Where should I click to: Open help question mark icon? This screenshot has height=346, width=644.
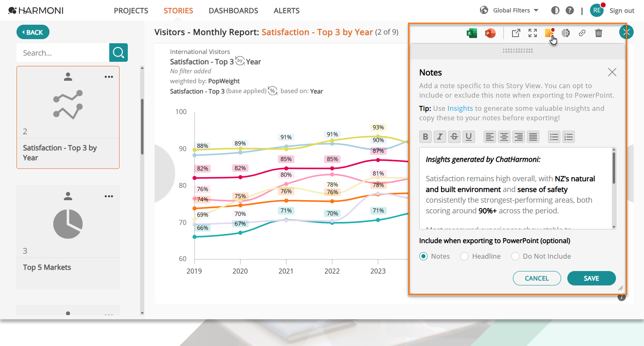point(570,10)
